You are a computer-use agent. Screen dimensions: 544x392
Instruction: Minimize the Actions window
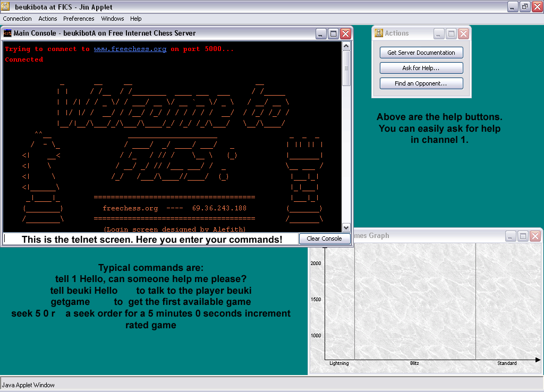[439, 33]
